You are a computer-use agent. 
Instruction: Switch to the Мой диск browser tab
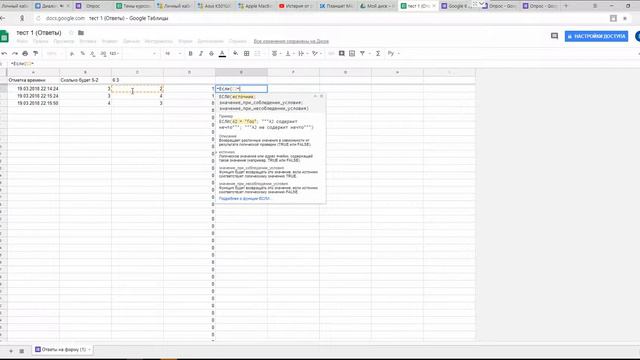click(377, 6)
